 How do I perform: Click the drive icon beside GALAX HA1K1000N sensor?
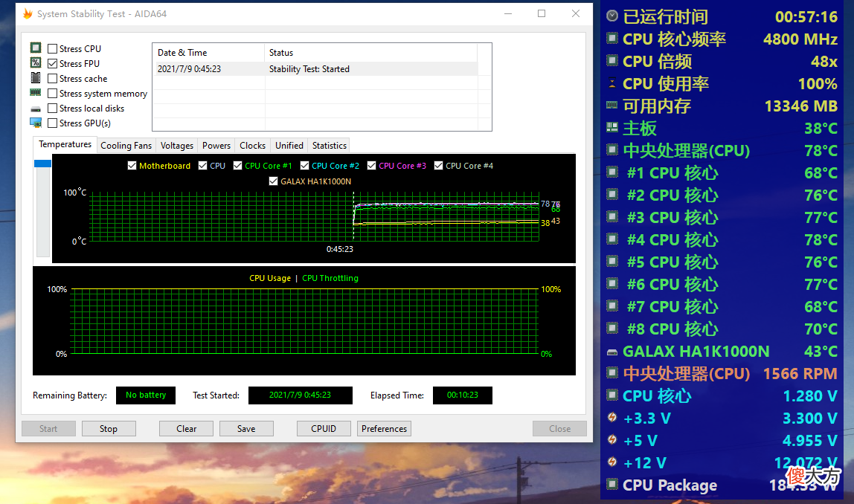tap(612, 352)
